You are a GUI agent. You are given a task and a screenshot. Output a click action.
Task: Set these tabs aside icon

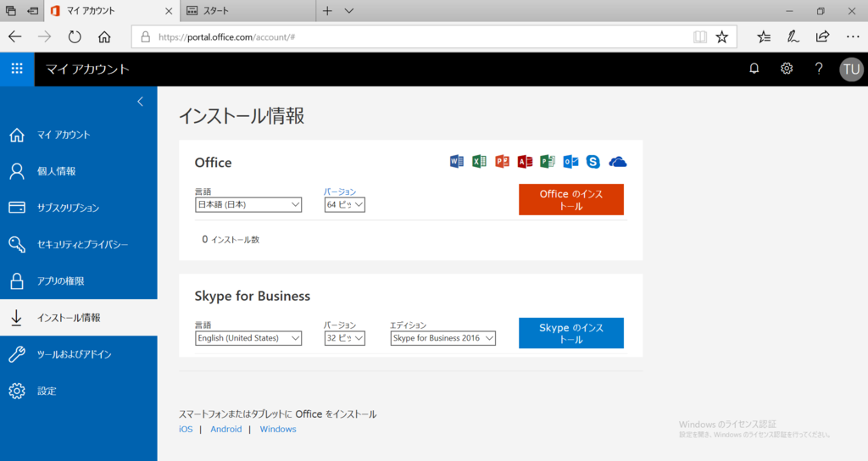pos(33,10)
